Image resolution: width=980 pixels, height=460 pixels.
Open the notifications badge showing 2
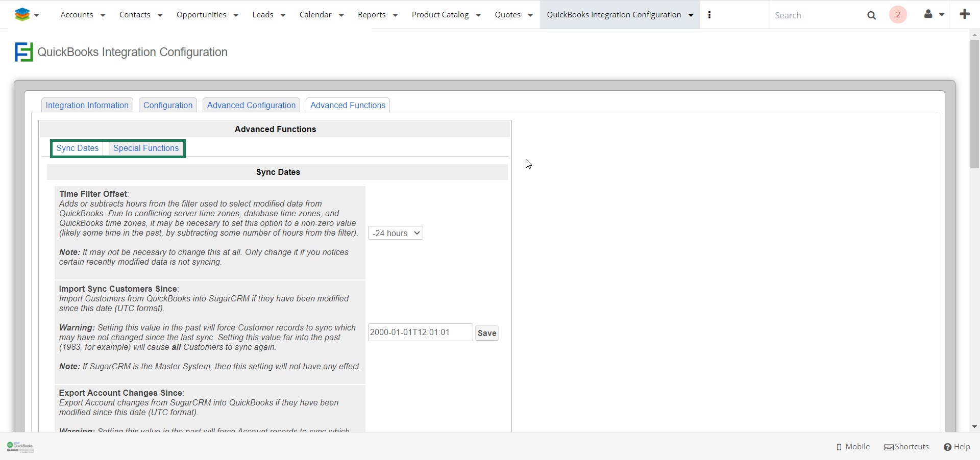(898, 15)
